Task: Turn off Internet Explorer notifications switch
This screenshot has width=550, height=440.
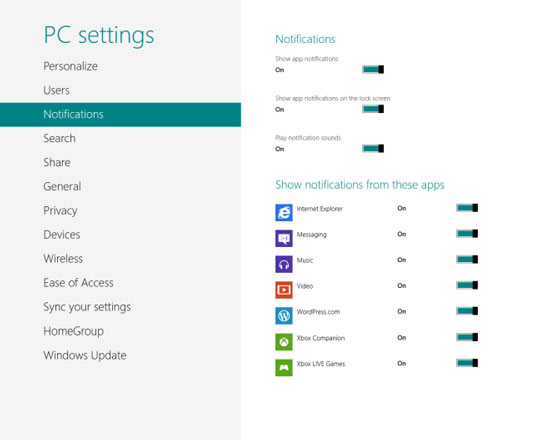Action: (467, 208)
